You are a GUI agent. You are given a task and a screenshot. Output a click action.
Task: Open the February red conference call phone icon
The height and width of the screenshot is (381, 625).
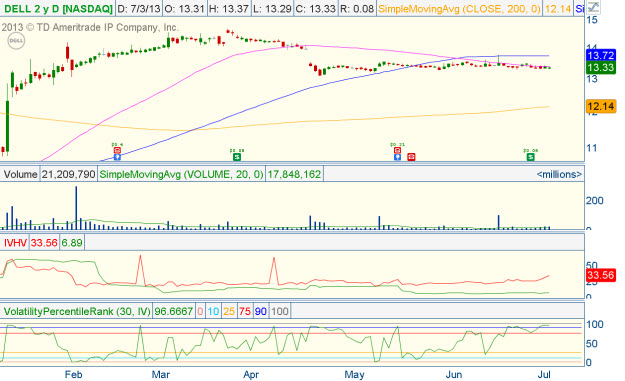(117, 150)
